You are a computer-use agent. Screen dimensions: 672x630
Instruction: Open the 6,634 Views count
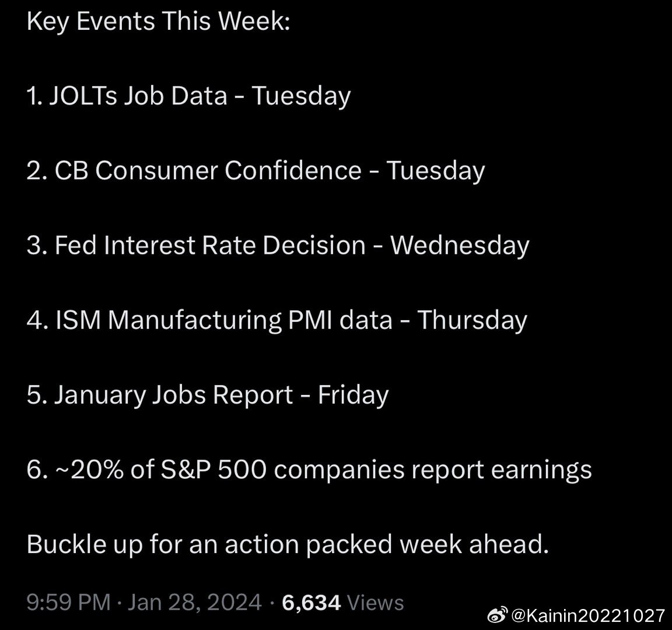click(x=343, y=602)
